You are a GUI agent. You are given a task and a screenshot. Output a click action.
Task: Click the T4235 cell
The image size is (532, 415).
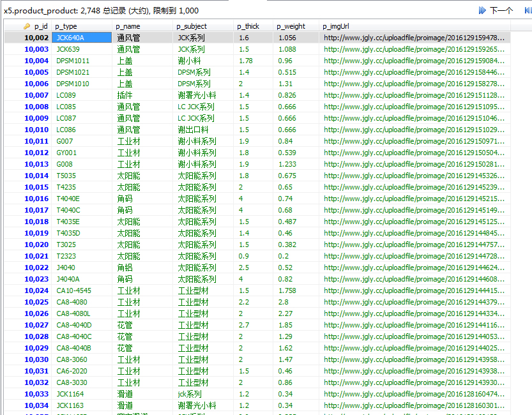[x=82, y=187]
